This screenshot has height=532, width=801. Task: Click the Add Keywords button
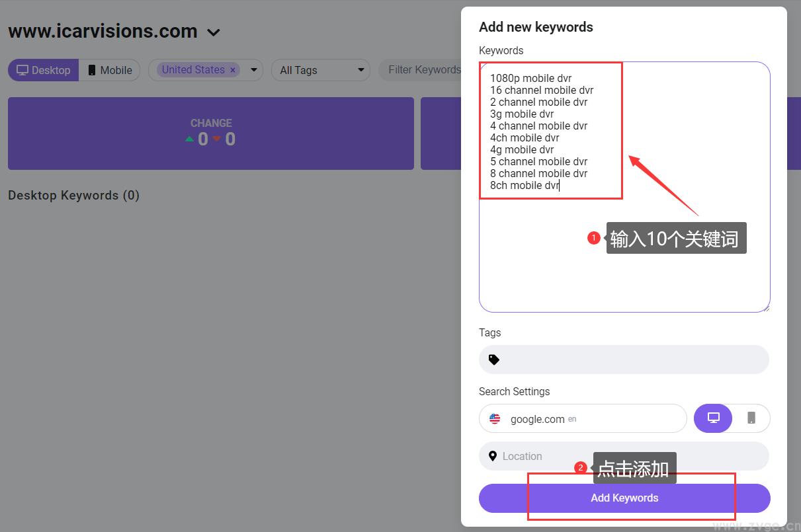click(624, 498)
